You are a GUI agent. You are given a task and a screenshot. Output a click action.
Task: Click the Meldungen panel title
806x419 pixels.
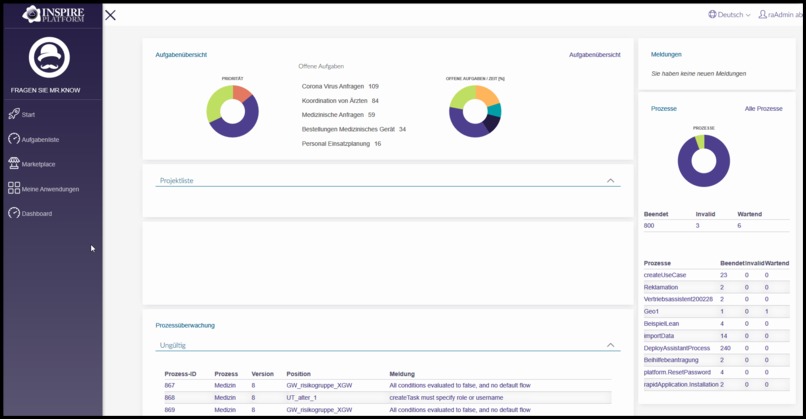click(666, 54)
